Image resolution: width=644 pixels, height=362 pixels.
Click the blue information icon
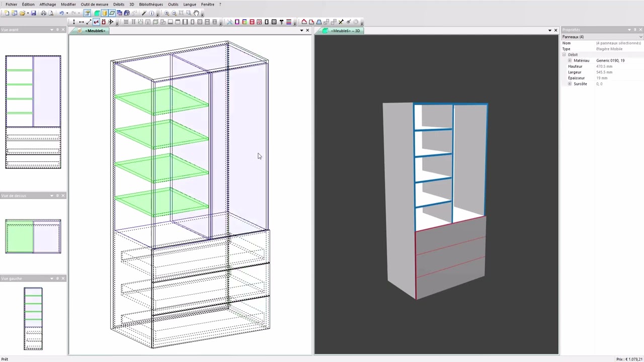point(151,13)
